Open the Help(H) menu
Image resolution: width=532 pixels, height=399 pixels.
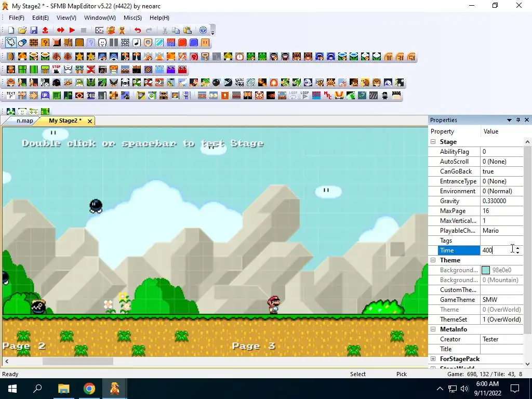159,18
